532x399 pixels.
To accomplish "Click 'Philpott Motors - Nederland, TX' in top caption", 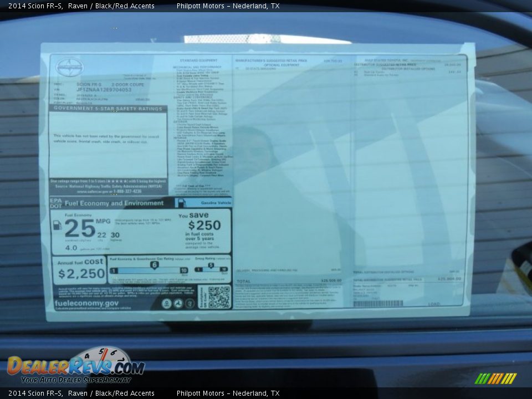I will pos(228,6).
